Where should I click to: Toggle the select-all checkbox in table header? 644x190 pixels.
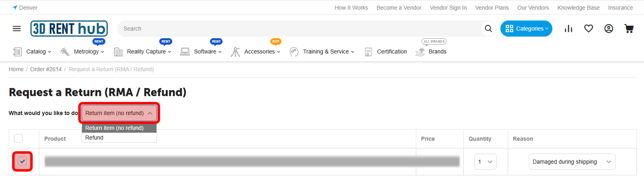pyautogui.click(x=18, y=138)
